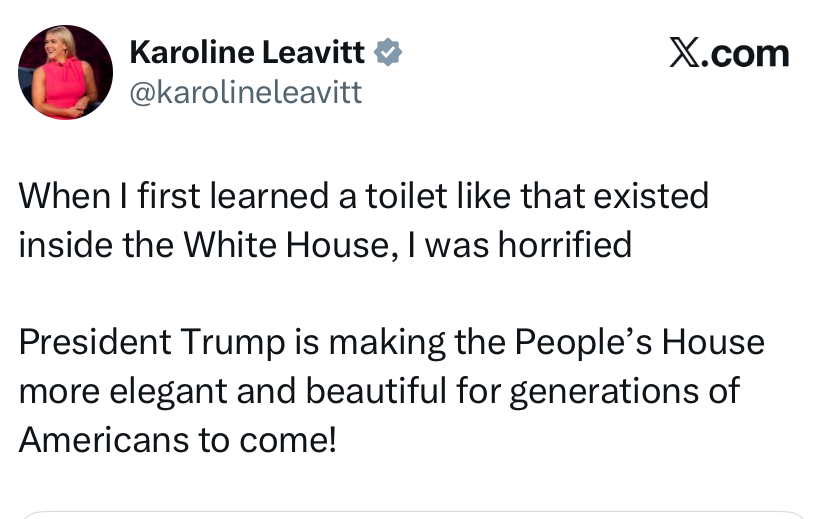Click the X logo in the watermark

[685, 52]
